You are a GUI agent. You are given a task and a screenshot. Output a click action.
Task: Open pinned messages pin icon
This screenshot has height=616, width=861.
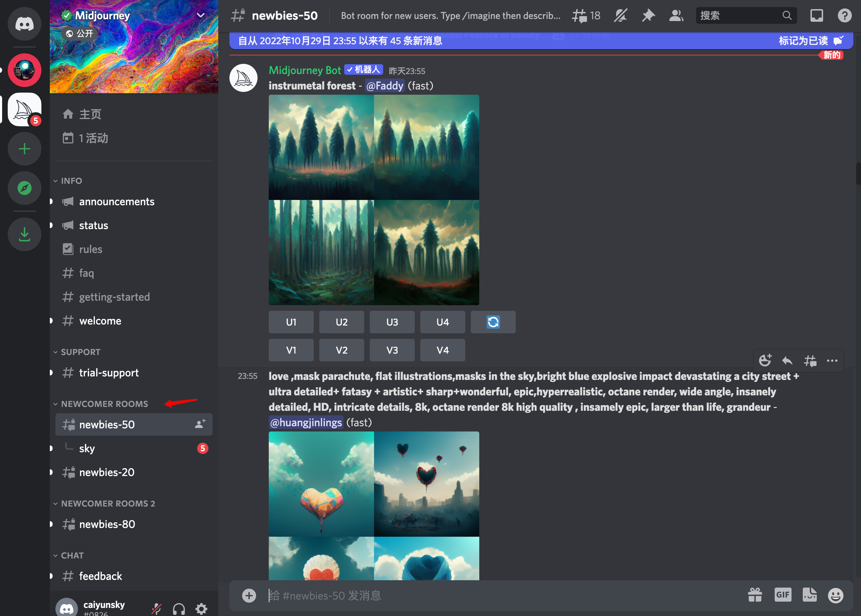coord(648,15)
